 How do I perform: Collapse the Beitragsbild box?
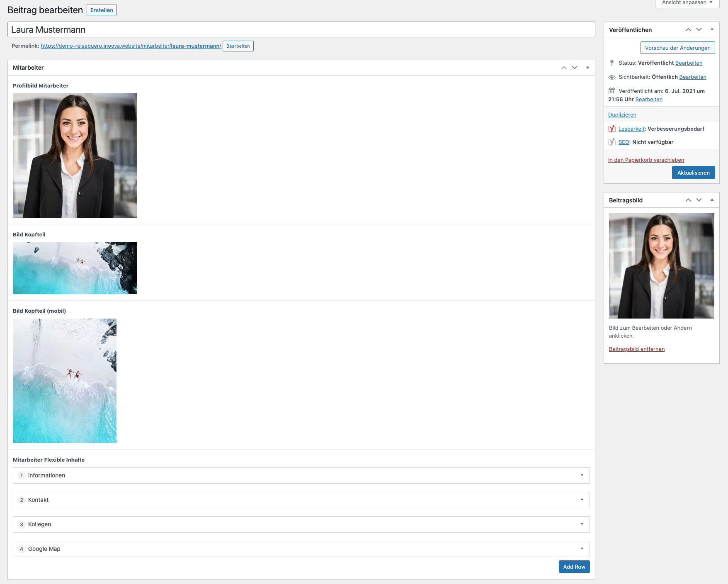click(712, 200)
